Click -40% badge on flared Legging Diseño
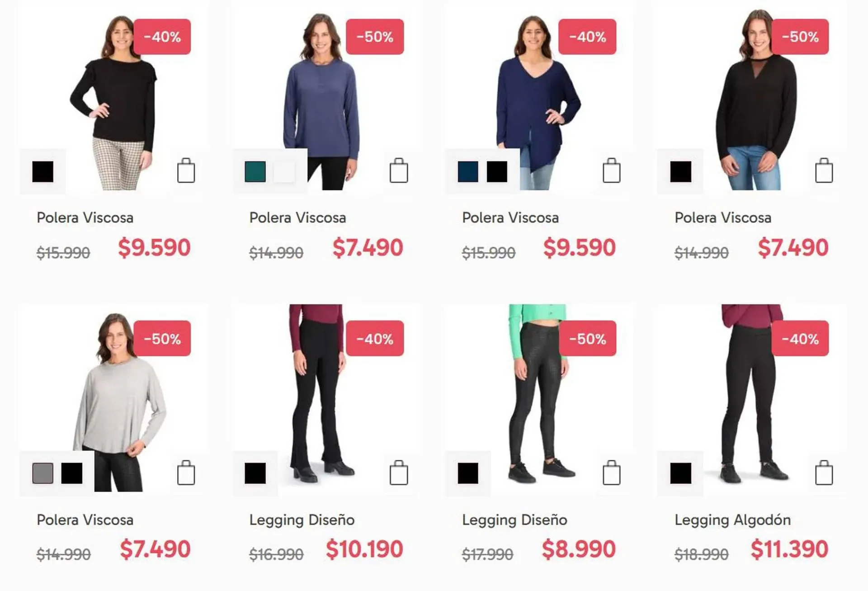868x591 pixels. [x=375, y=339]
